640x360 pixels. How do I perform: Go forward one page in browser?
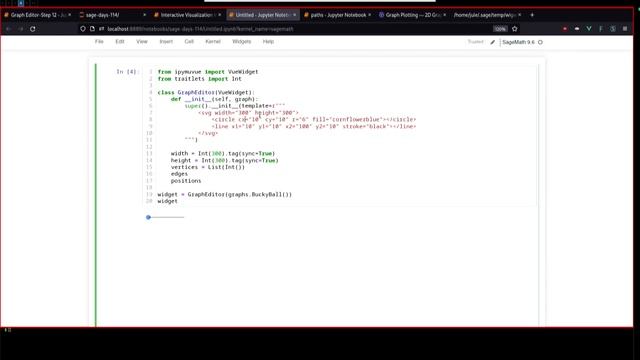[x=20, y=29]
